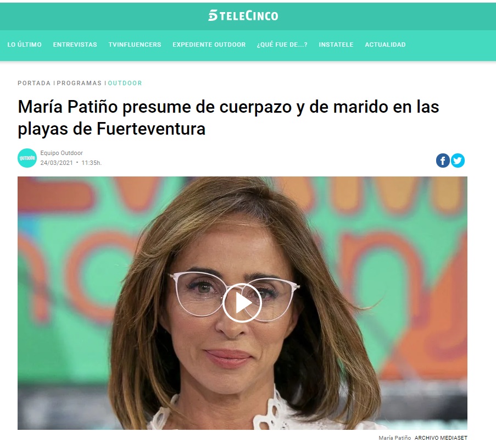Click the Outdoor breadcrumb link
This screenshot has width=496, height=448.
(x=125, y=83)
